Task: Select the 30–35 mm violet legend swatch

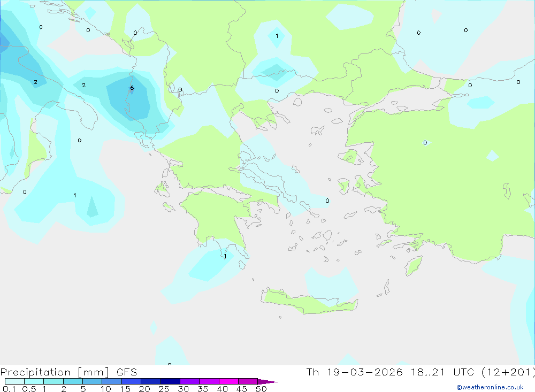Action: pos(189,381)
